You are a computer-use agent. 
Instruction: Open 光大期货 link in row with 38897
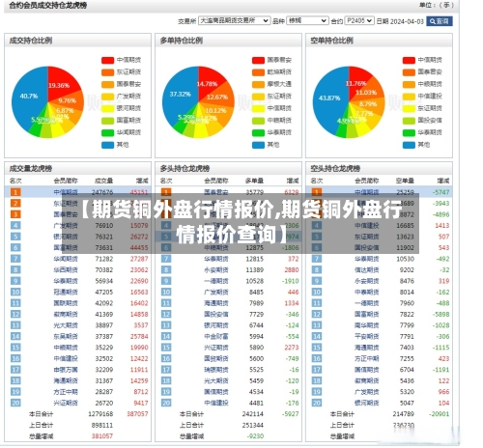(x=66, y=325)
